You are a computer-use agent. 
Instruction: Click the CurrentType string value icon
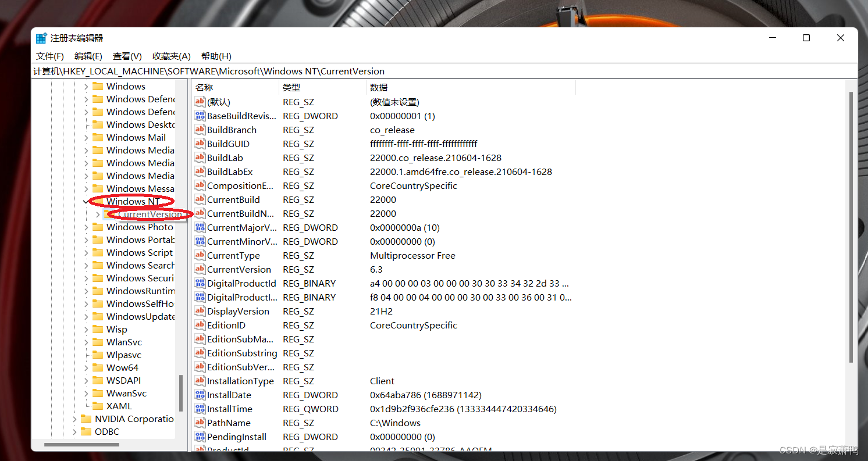pos(200,256)
